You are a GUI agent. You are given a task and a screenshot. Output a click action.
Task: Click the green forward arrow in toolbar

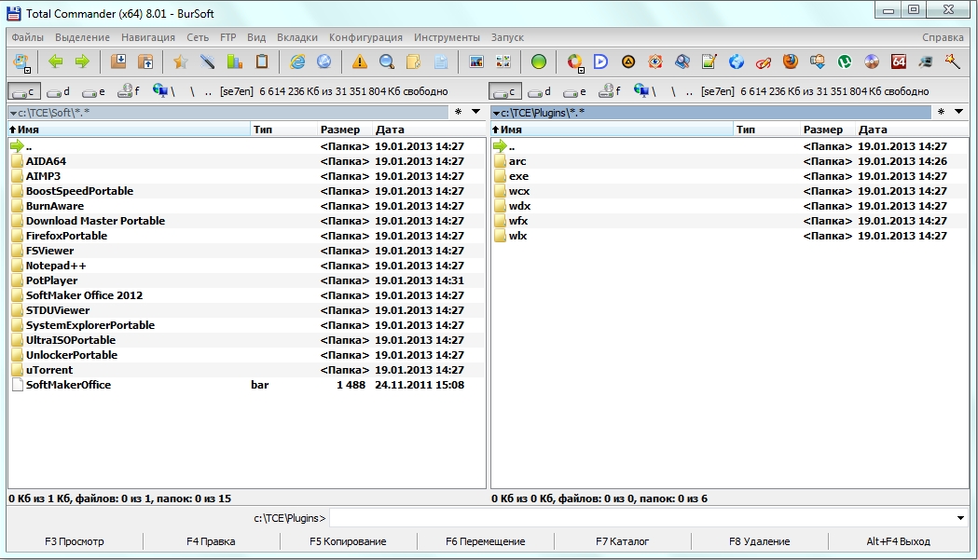pyautogui.click(x=82, y=62)
